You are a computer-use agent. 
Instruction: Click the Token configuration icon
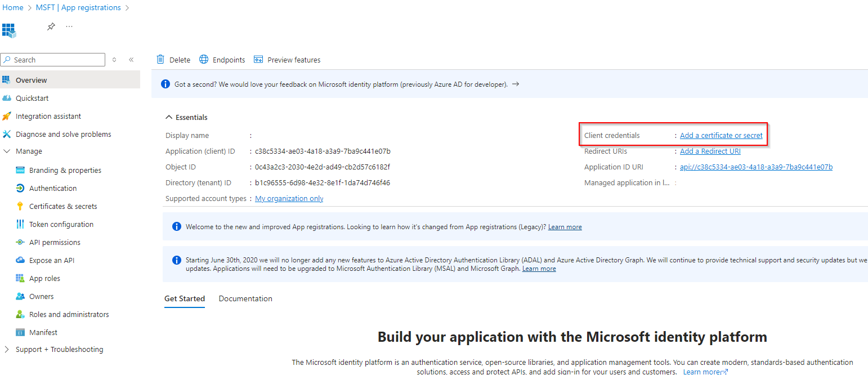tap(20, 224)
